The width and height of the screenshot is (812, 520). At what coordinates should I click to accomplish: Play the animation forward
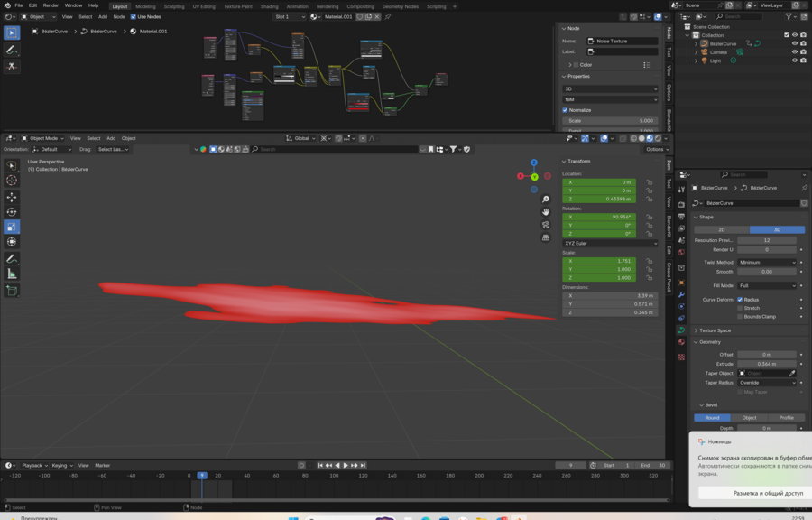(x=346, y=466)
